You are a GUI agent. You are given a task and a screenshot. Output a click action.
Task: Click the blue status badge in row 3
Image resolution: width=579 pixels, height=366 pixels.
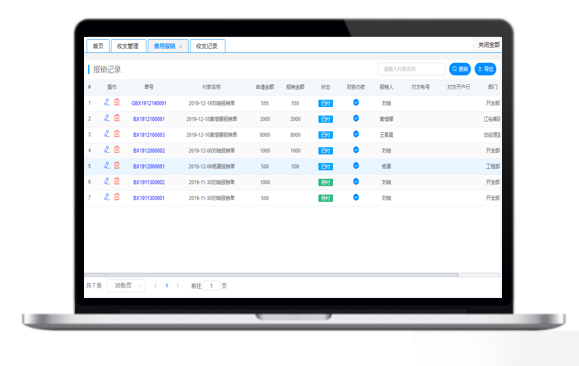(x=325, y=135)
